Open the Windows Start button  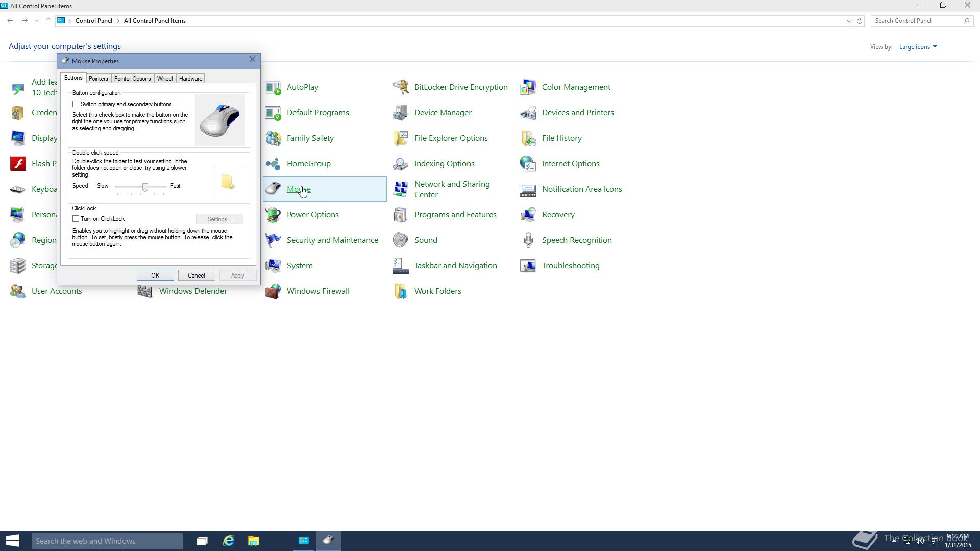click(x=13, y=541)
